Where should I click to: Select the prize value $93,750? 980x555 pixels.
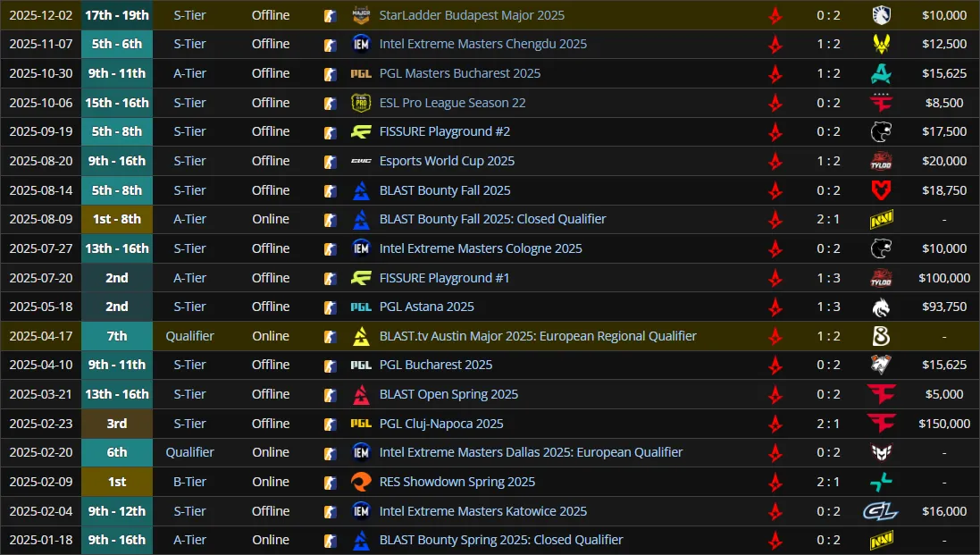pos(944,307)
